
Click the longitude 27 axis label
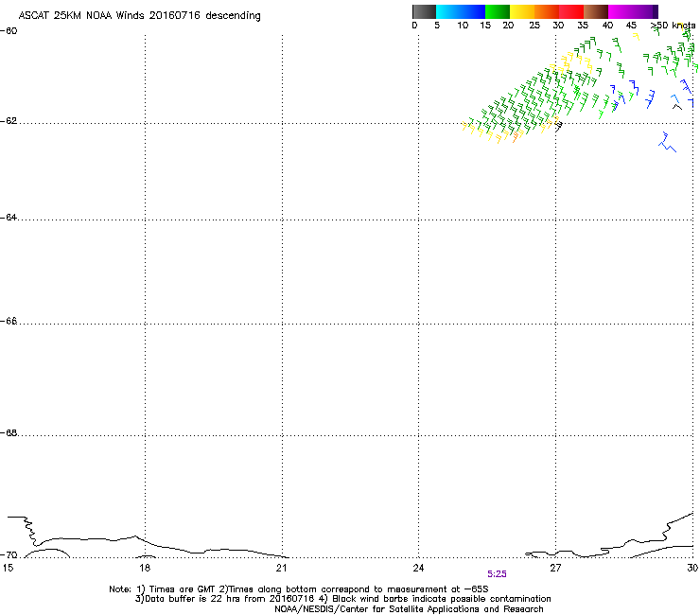pos(555,568)
